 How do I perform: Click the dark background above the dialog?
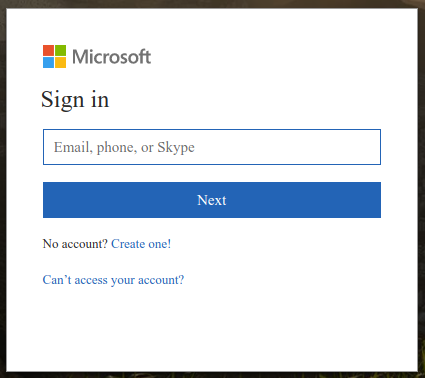pyautogui.click(x=212, y=4)
